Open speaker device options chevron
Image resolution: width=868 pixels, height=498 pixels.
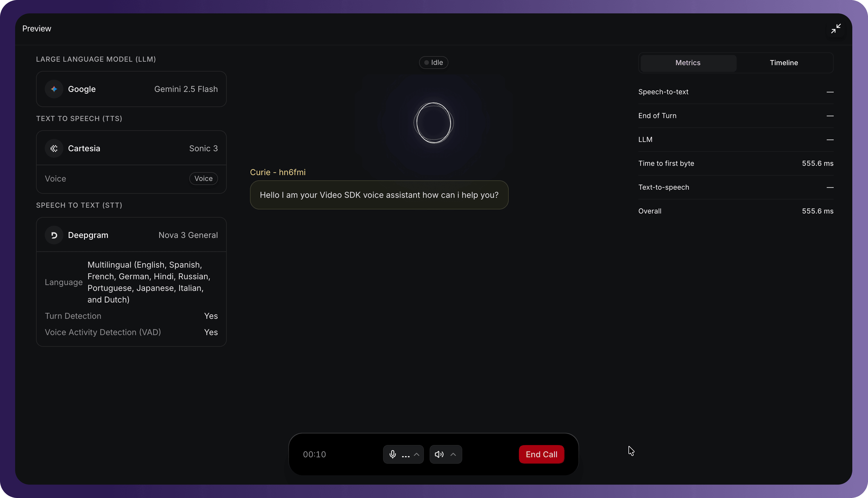453,454
